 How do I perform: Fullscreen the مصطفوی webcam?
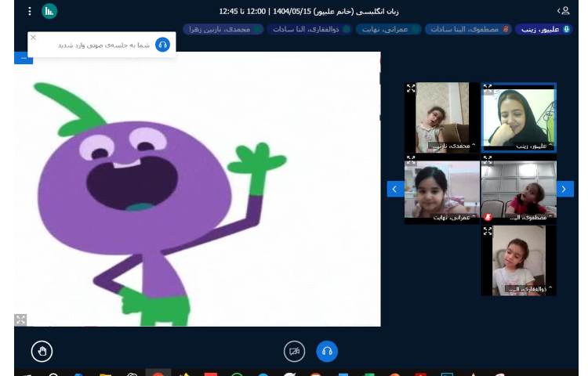(x=488, y=160)
